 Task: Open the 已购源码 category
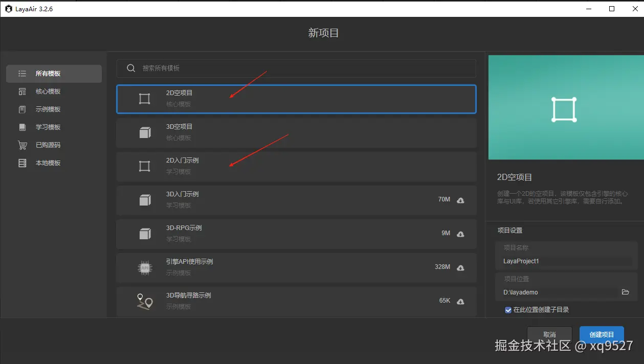click(54, 145)
